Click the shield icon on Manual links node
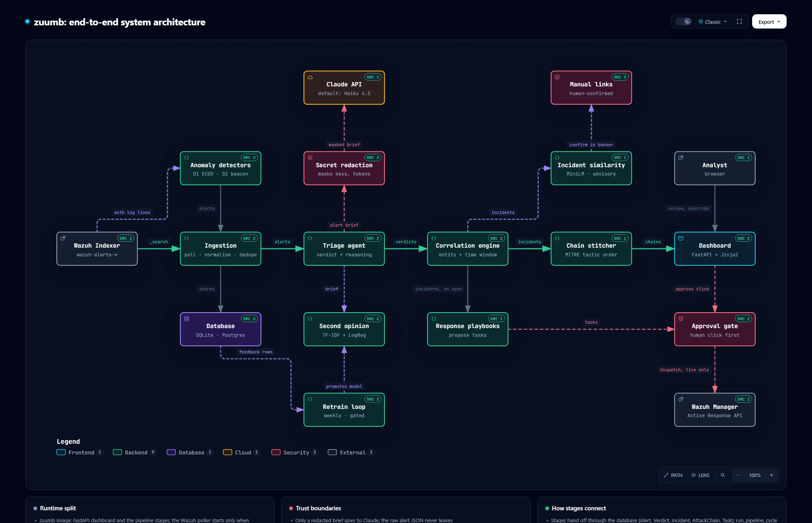The height and width of the screenshot is (523, 812). tap(557, 77)
